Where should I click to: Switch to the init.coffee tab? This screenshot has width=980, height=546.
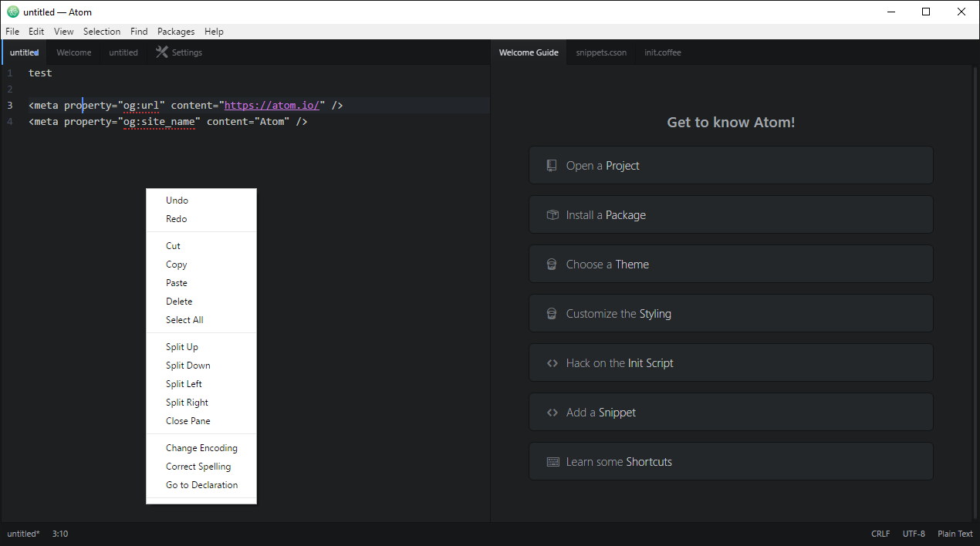[662, 52]
